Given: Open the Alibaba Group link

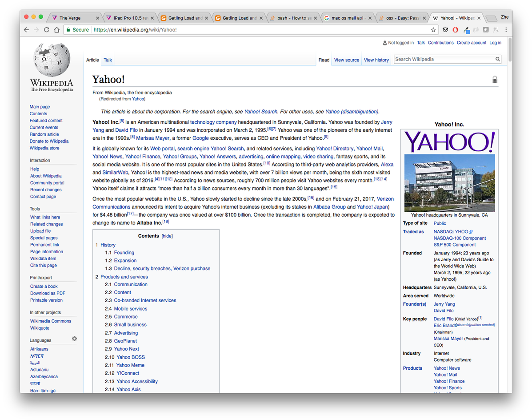Looking at the screenshot, I should click(329, 207).
